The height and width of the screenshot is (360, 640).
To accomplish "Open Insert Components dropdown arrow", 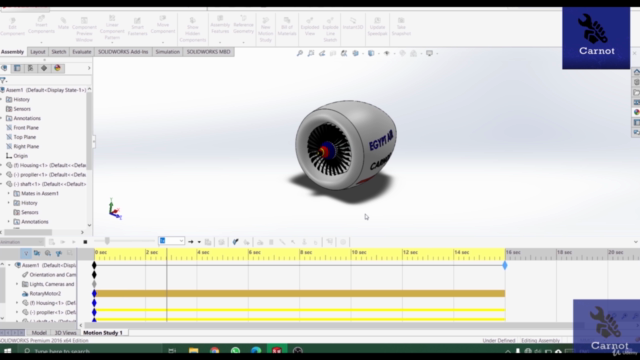I will [41, 42].
